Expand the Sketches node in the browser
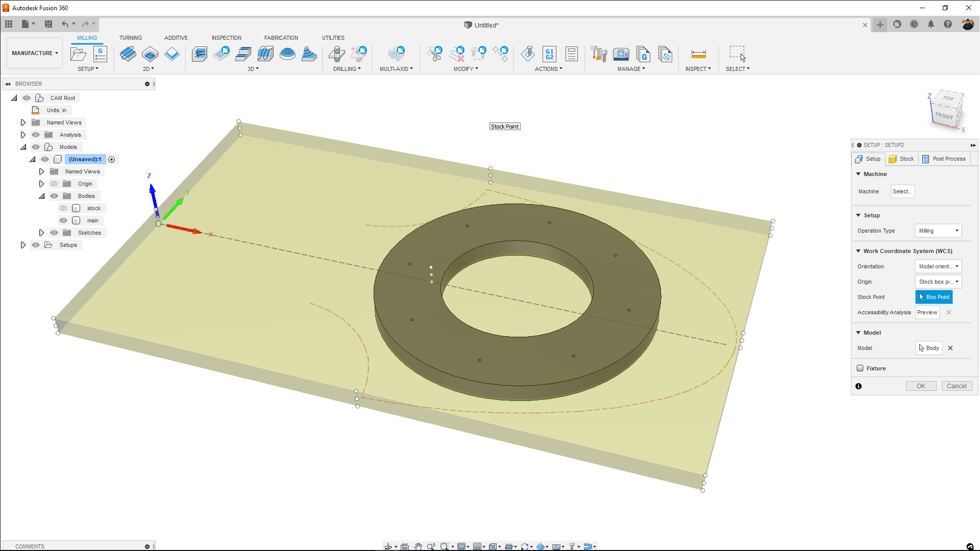The height and width of the screenshot is (551, 980). [x=42, y=232]
